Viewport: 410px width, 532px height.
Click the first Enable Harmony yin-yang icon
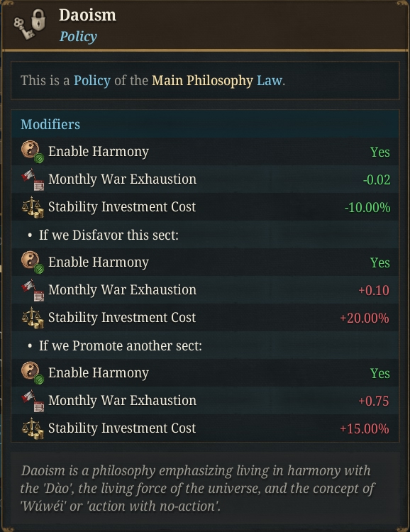33,151
